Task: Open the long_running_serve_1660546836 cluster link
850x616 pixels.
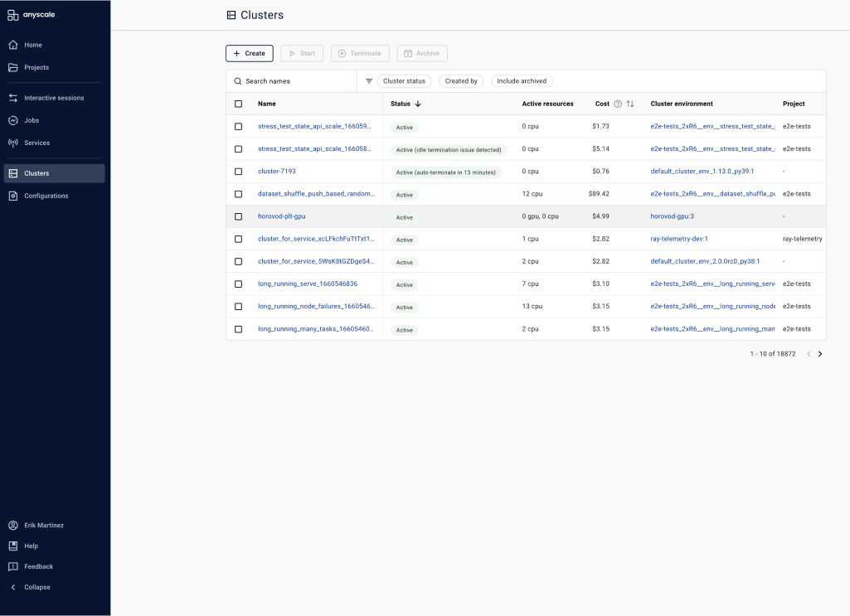Action: click(308, 284)
